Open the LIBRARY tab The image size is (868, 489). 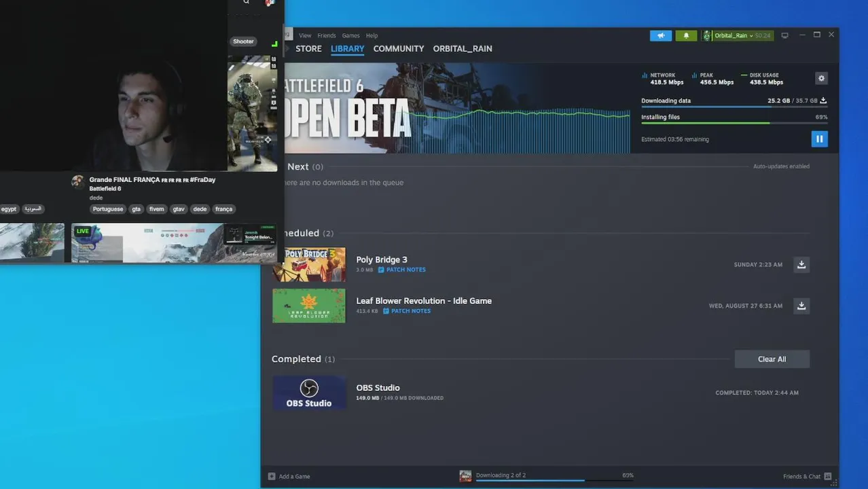pos(347,49)
